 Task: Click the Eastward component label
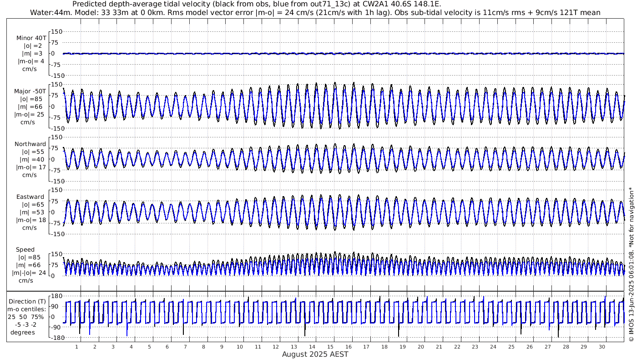[x=30, y=197]
